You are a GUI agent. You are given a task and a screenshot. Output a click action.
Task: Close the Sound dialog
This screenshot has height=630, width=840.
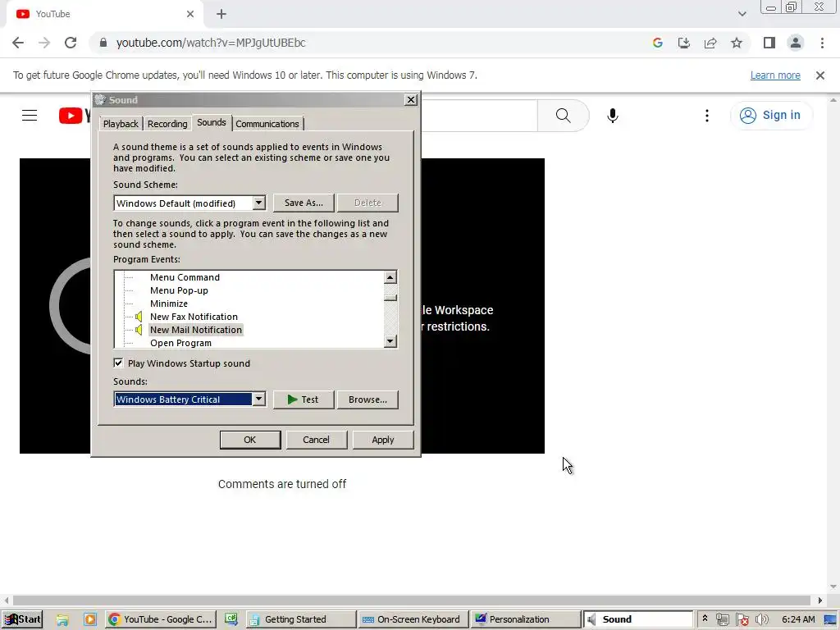[410, 100]
